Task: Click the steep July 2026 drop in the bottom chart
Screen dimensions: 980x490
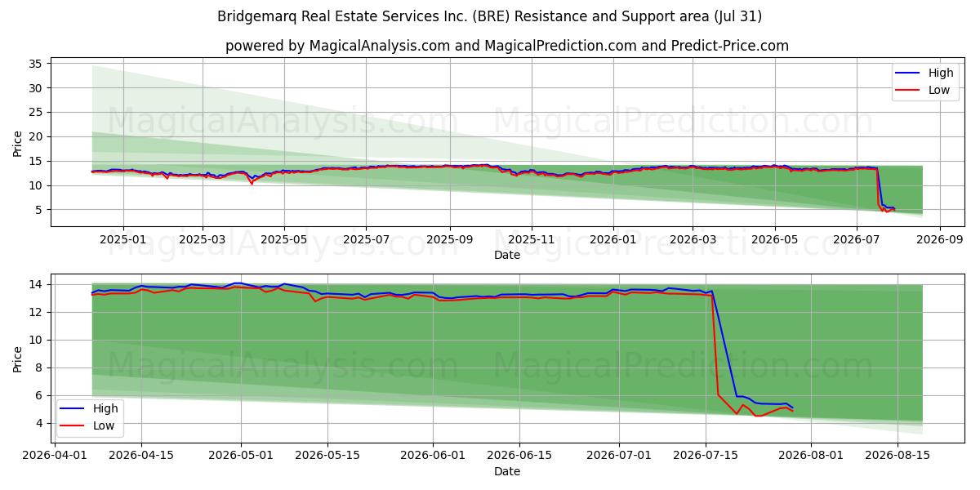Action: (723, 347)
